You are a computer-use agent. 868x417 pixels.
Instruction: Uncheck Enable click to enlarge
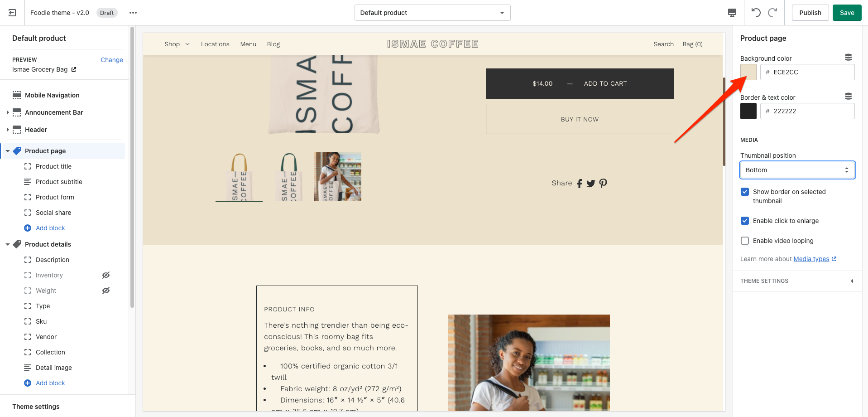tap(745, 221)
